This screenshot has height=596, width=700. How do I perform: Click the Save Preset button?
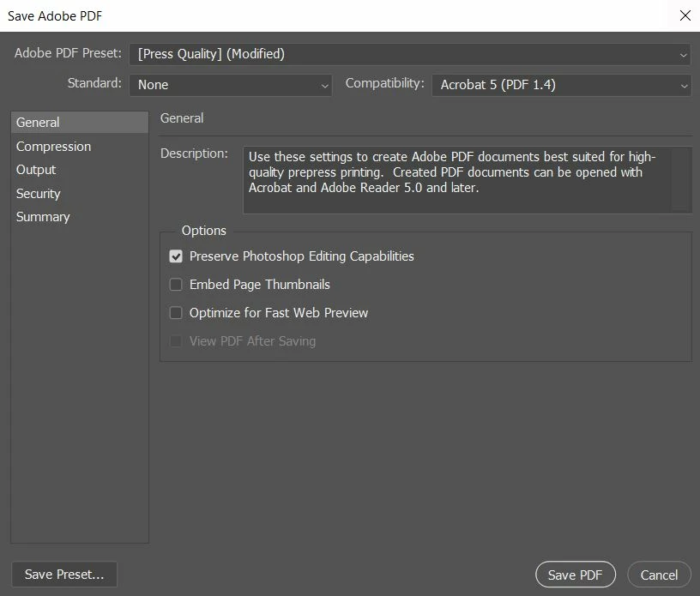click(64, 574)
